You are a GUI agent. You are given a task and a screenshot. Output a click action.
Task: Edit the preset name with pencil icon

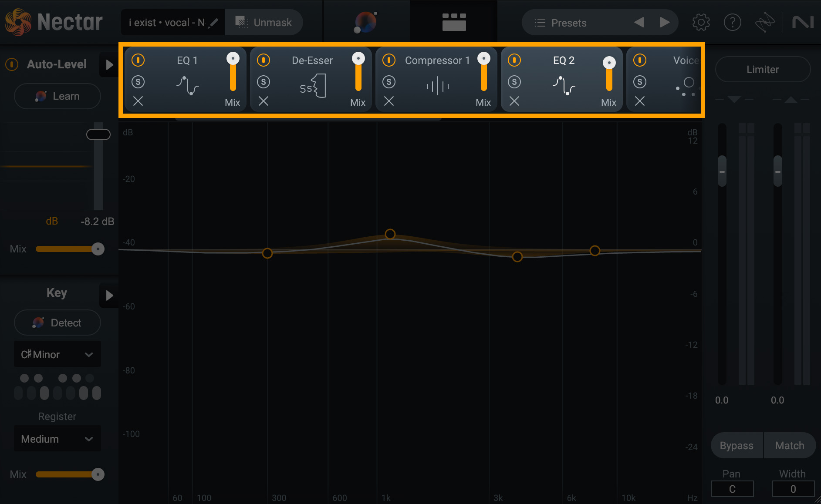coord(213,23)
